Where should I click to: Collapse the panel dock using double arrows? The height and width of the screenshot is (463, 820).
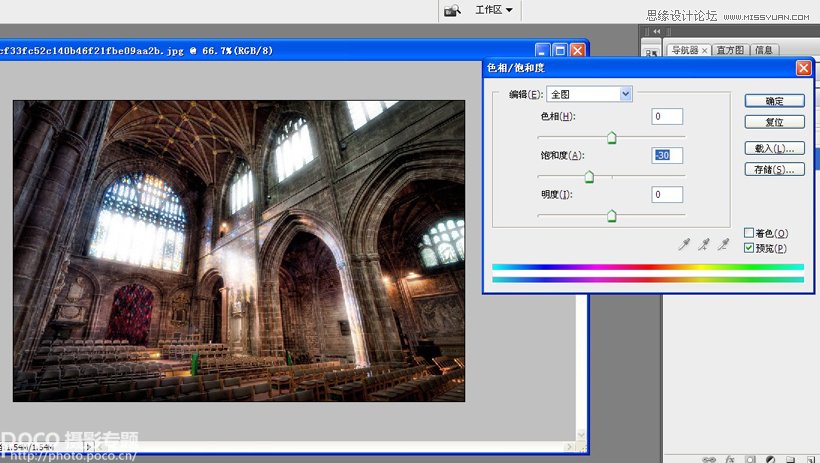click(x=655, y=31)
